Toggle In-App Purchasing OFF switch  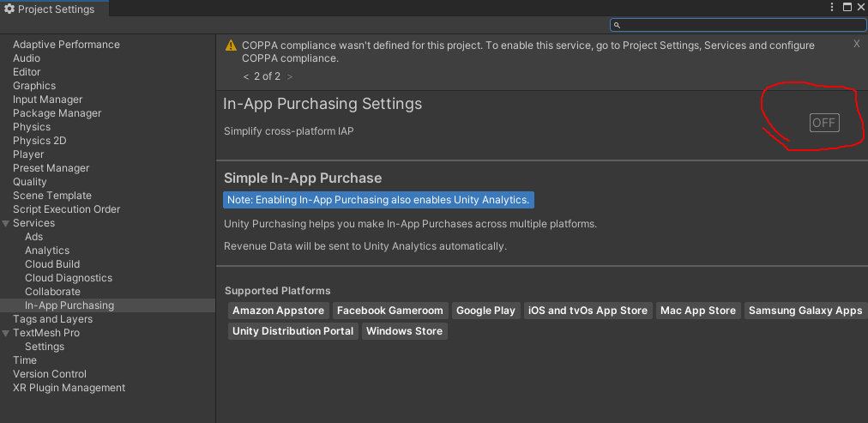click(x=823, y=123)
